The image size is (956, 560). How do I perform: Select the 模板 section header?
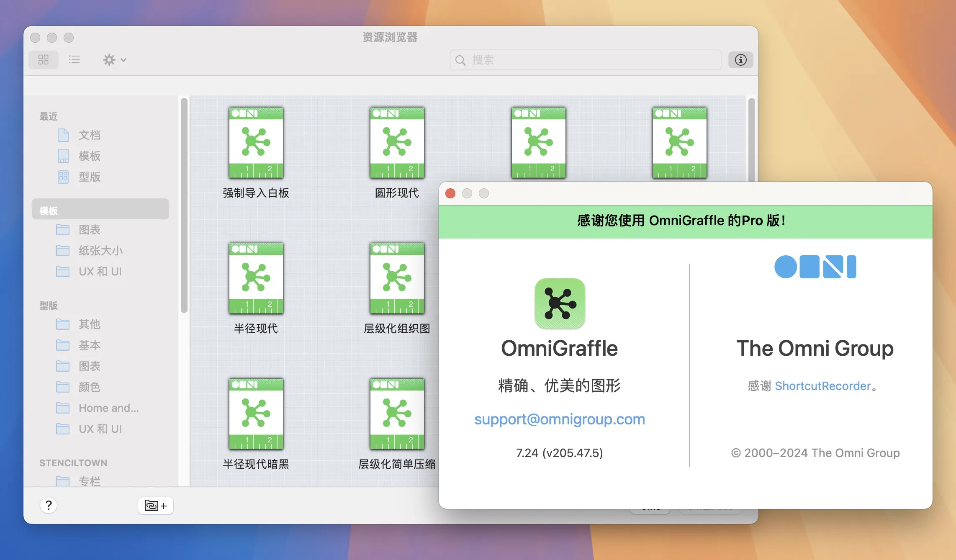(100, 209)
